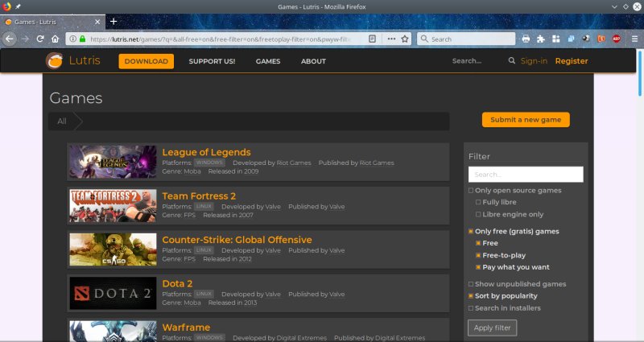This screenshot has width=644, height=342.
Task: Open League of Legends game title
Action: [x=206, y=152]
